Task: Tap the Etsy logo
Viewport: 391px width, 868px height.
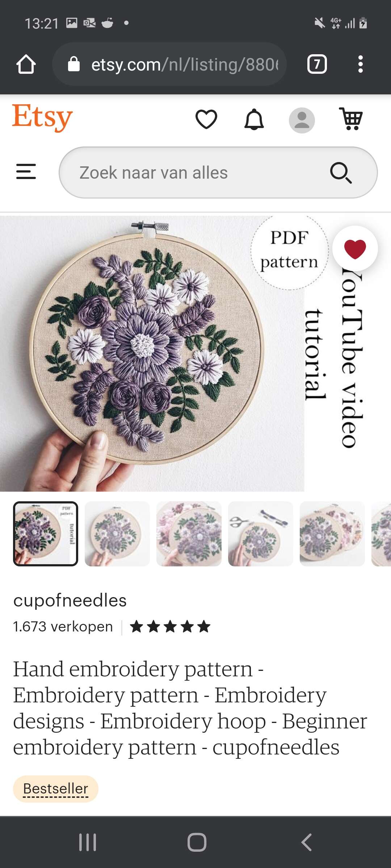Action: click(x=42, y=118)
